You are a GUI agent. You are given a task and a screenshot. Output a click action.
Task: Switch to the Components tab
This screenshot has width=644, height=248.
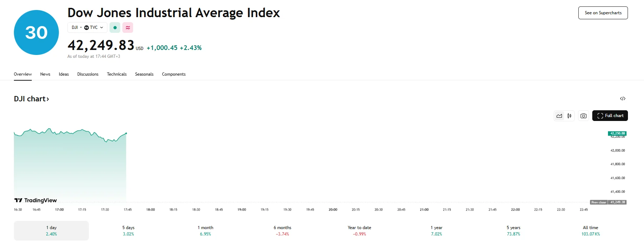click(x=174, y=74)
